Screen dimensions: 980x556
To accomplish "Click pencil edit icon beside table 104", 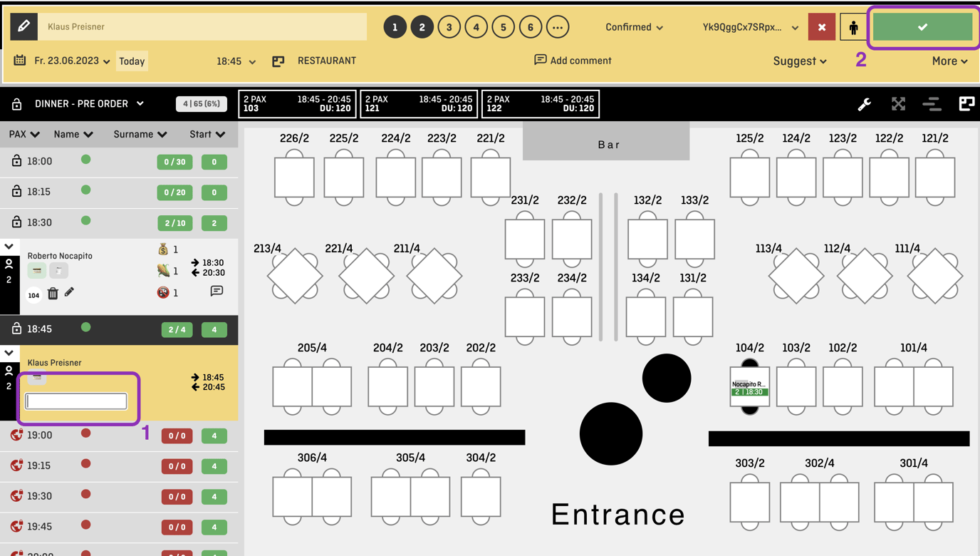I will click(69, 292).
